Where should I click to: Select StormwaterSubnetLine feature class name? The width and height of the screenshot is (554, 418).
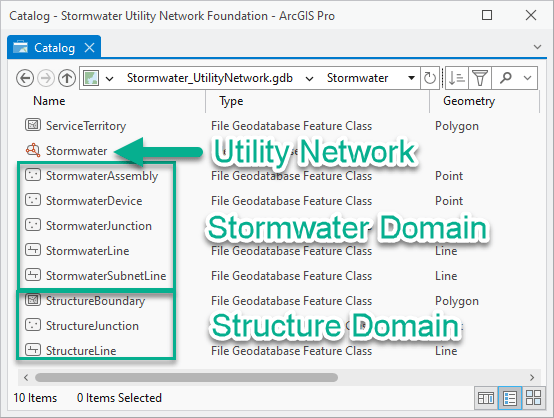106,276
